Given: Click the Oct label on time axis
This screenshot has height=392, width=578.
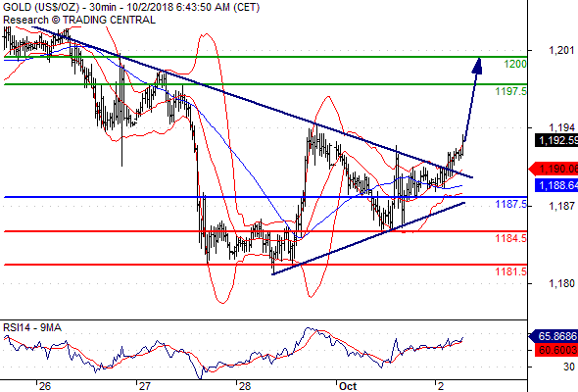Looking at the screenshot, I should click(x=348, y=386).
